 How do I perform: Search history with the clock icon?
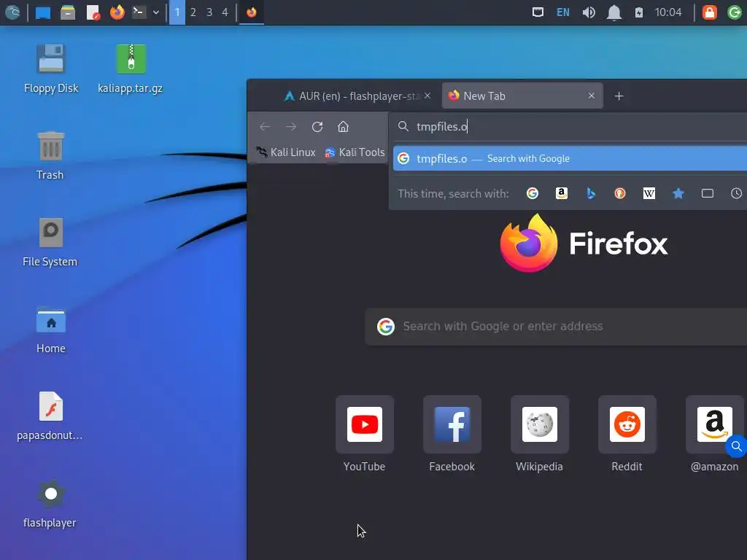click(737, 193)
